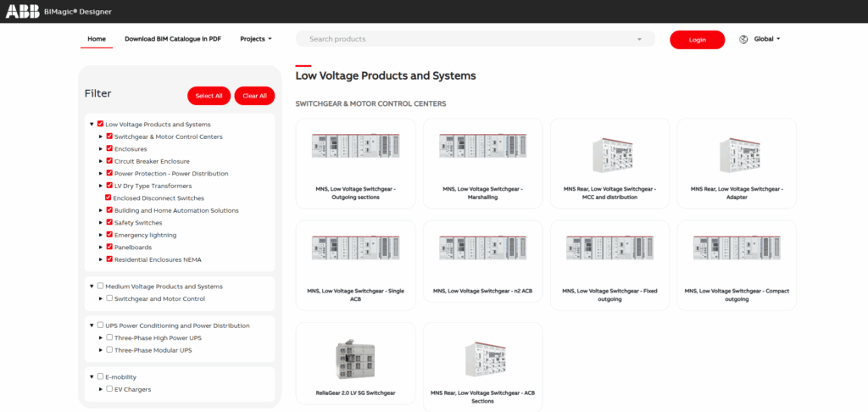This screenshot has height=412, width=868.
Task: Open ReliaGear 2.0 LV SG Switchgear title
Action: (355, 393)
